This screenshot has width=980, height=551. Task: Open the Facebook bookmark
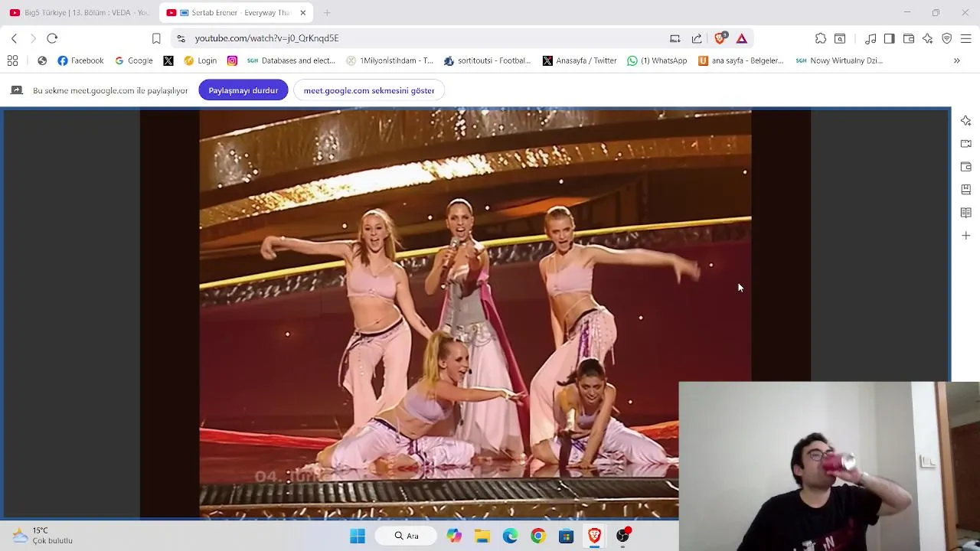pos(80,60)
